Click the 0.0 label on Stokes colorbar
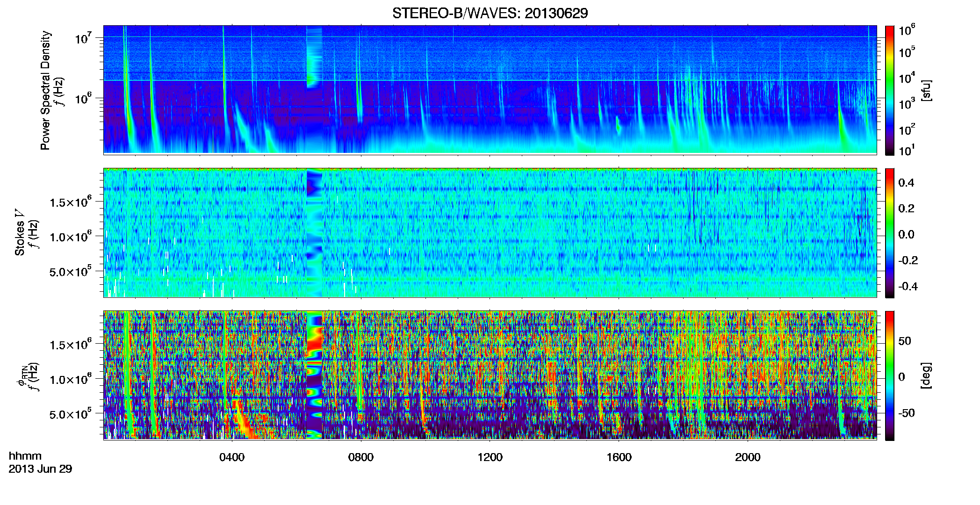The image size is (980, 505). click(x=906, y=234)
